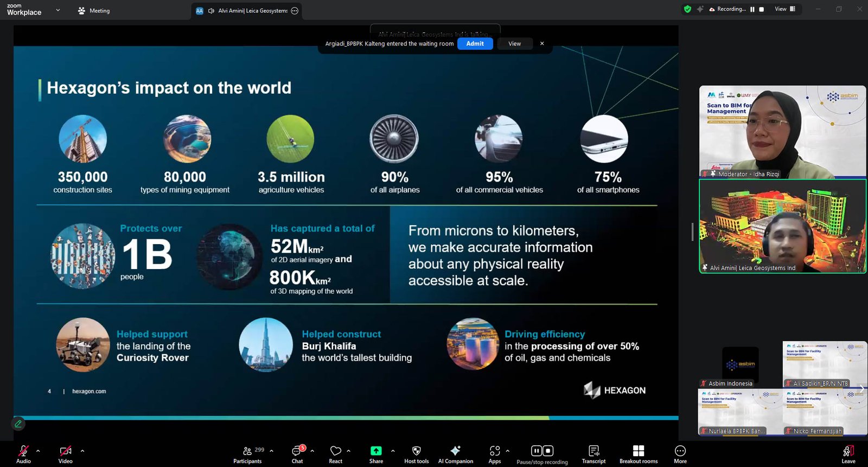The height and width of the screenshot is (467, 868).
Task: Pause the recording in top bar
Action: (752, 9)
